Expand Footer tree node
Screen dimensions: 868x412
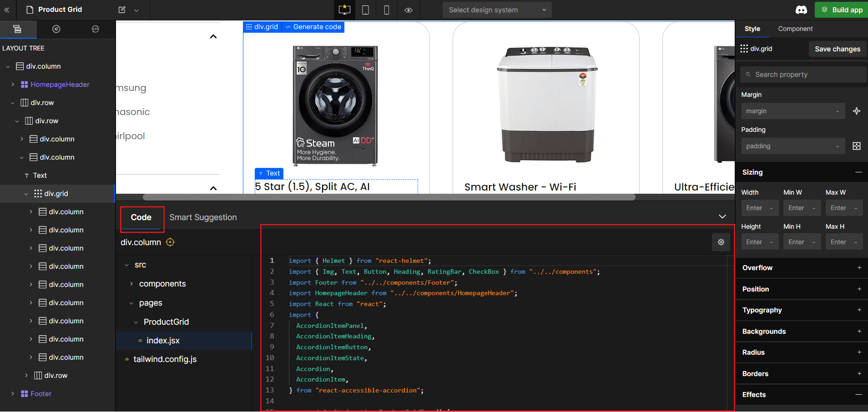coord(13,394)
